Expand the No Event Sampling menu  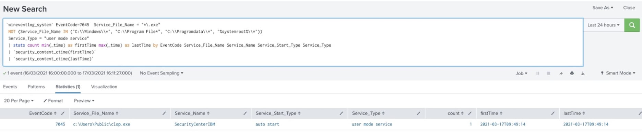[x=162, y=73]
